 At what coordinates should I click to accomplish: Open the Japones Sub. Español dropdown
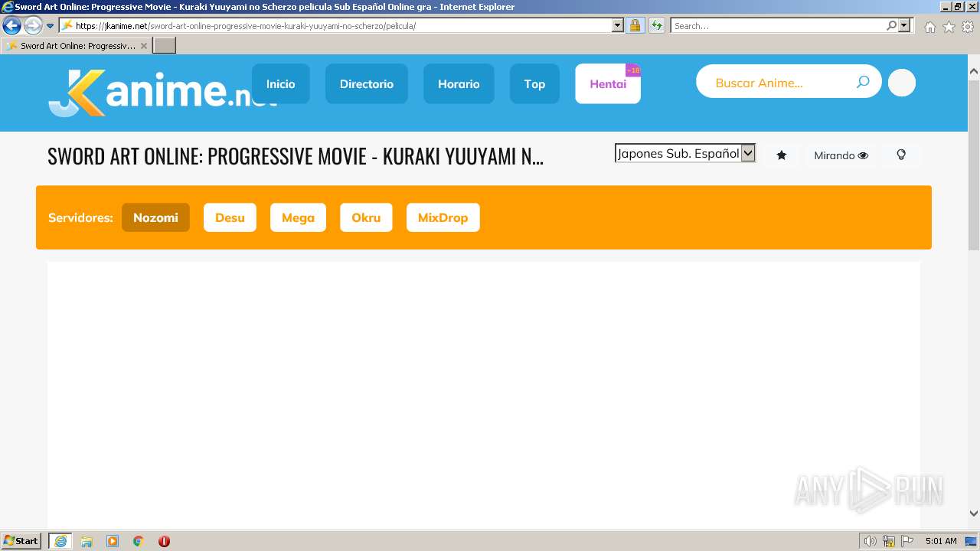coord(685,154)
